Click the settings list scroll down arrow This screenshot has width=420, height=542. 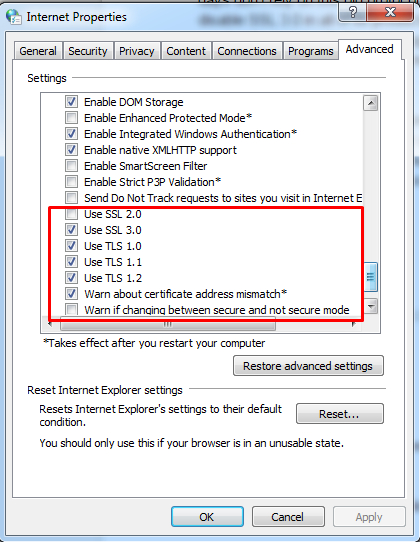point(371,306)
